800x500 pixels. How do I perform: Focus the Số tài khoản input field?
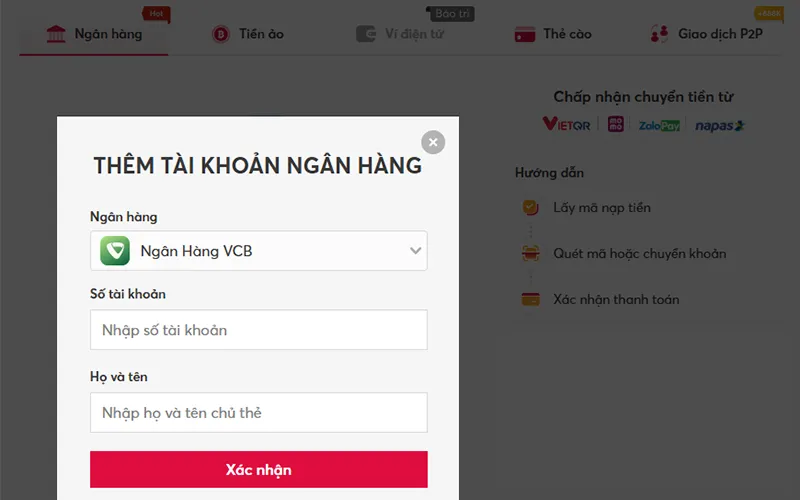point(259,330)
